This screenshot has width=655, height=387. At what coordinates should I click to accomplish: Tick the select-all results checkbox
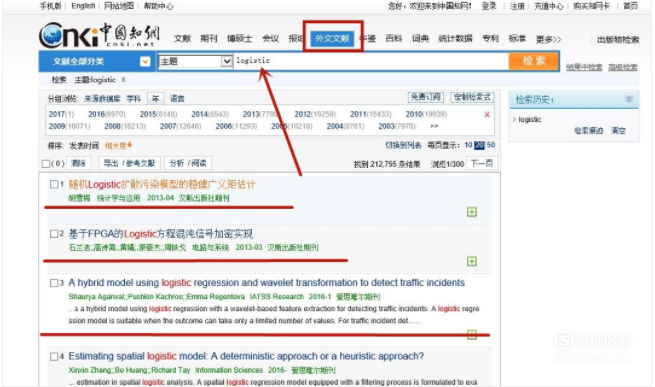pyautogui.click(x=46, y=164)
